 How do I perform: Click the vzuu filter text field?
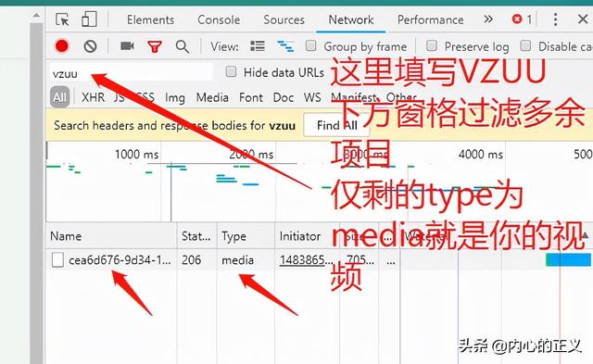[x=131, y=73]
